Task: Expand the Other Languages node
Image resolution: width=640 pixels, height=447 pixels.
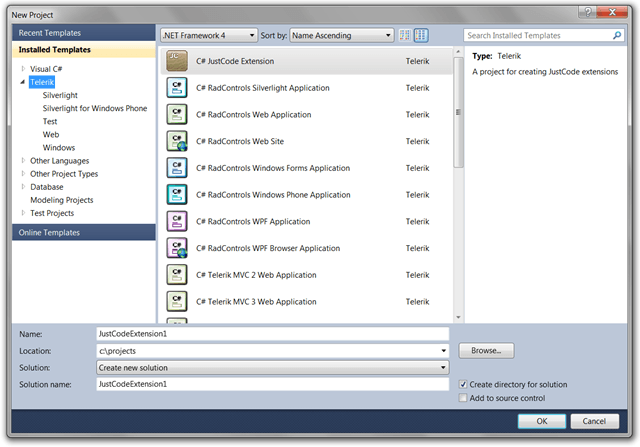Action: coord(23,160)
